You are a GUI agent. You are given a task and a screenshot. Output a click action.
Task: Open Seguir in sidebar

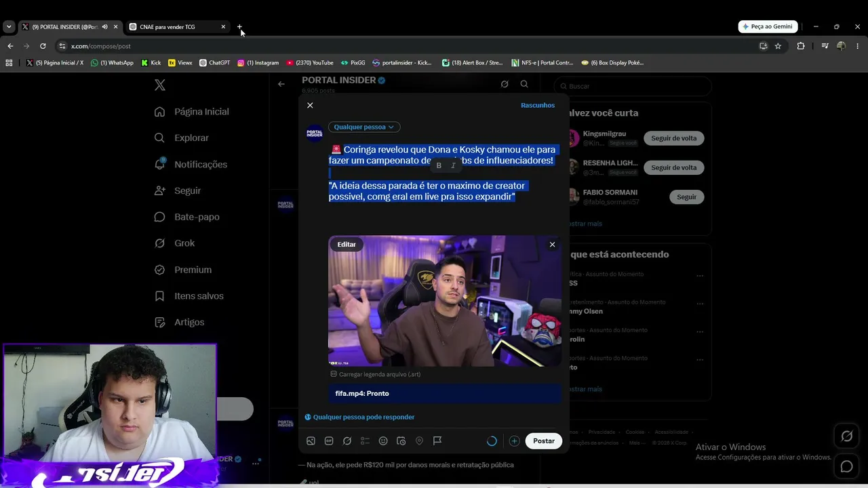click(x=178, y=190)
